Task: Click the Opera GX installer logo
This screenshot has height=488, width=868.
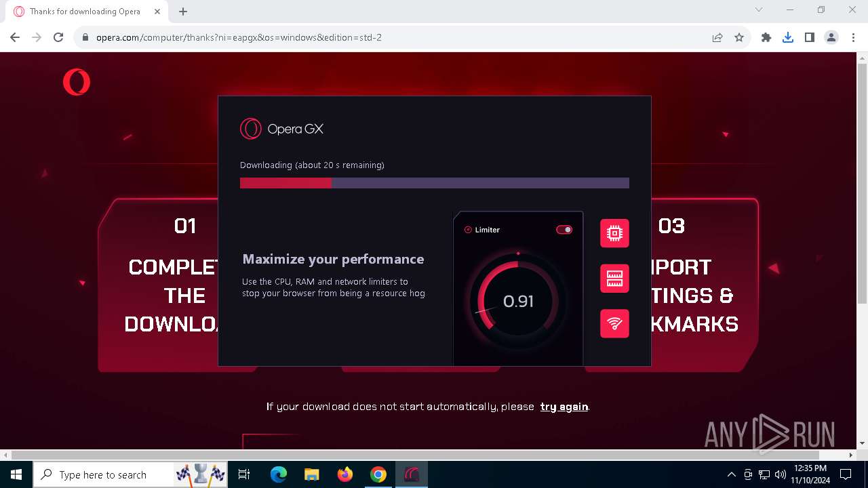Action: tap(282, 129)
